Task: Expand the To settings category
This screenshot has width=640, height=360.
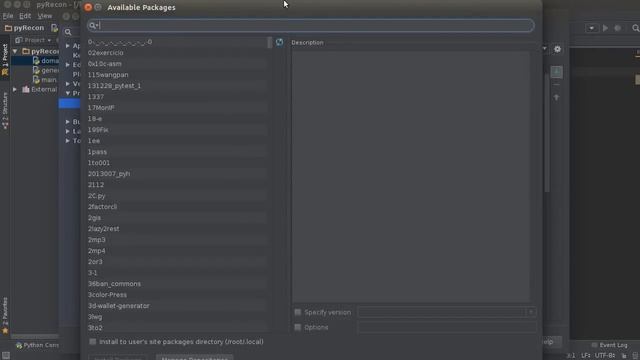Action: point(68,141)
